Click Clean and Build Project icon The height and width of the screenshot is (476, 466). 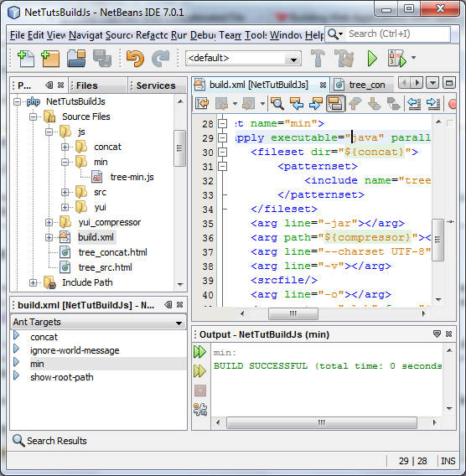point(344,58)
